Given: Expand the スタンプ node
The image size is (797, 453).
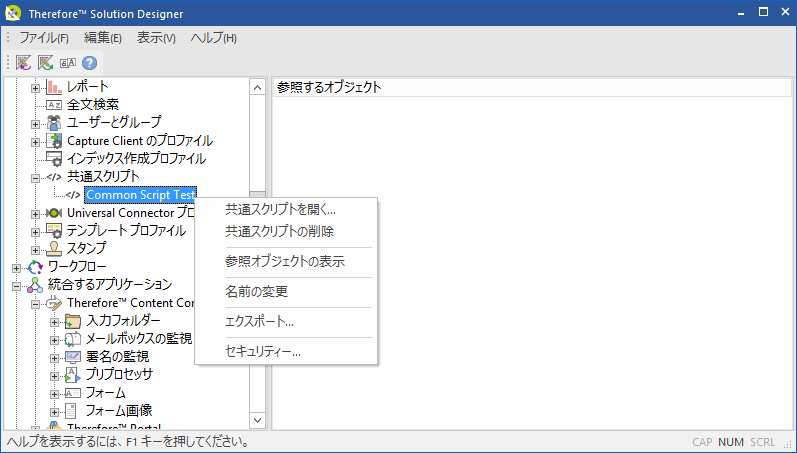Looking at the screenshot, I should [x=35, y=250].
